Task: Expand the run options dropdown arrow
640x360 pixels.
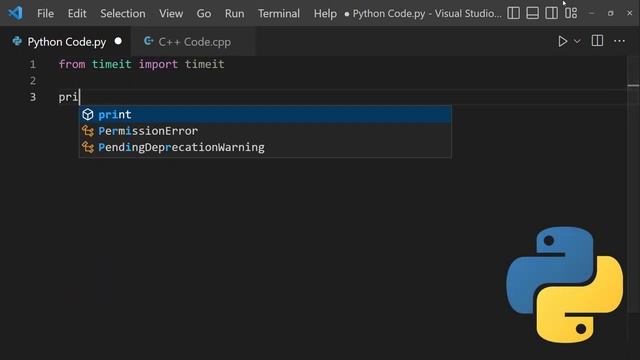Action: (x=577, y=41)
